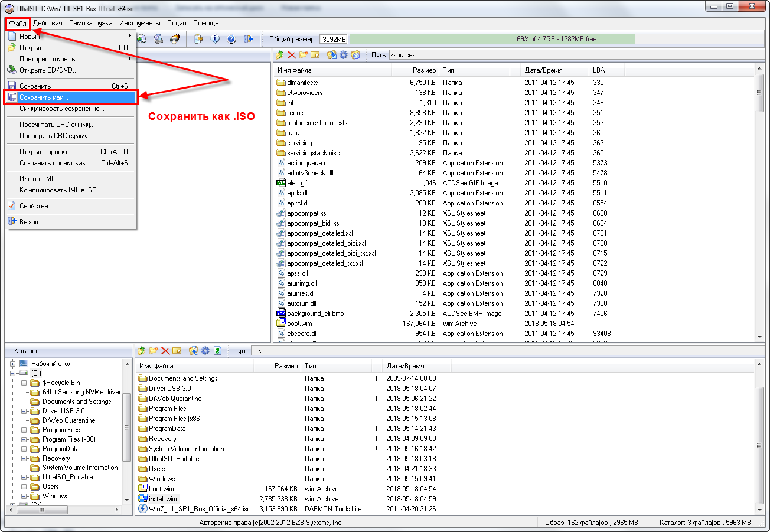770x532 pixels.
Task: Go up one folder in local C:\ pane
Action: pyautogui.click(x=142, y=350)
